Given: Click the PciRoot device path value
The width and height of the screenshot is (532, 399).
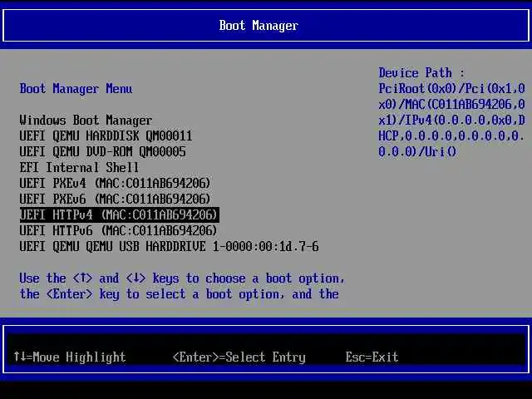Looking at the screenshot, I should tap(451, 120).
